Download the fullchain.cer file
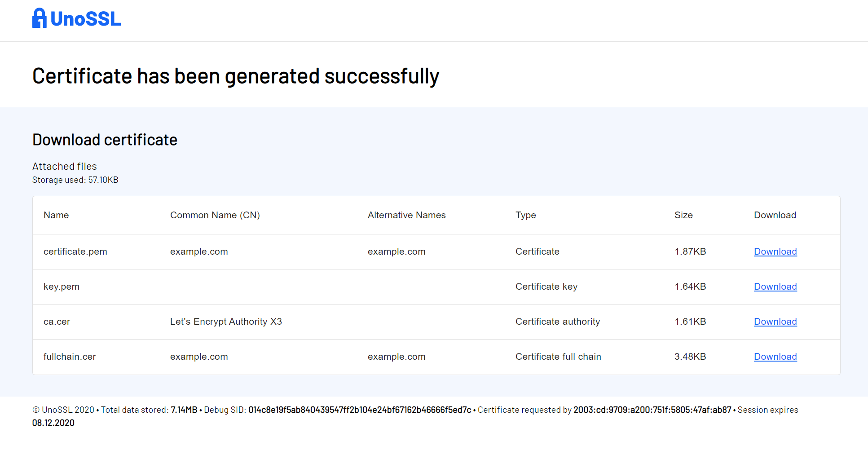Screen dimensions: 868x468 (x=775, y=357)
